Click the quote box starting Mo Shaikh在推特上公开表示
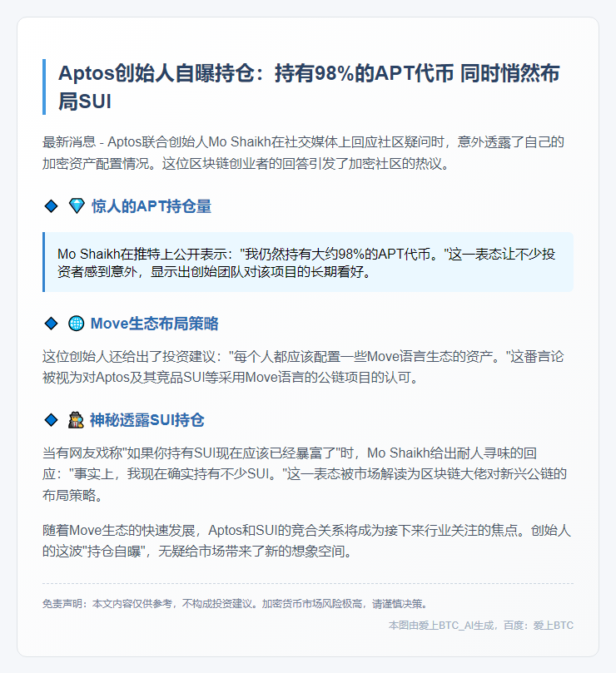The height and width of the screenshot is (673, 616). click(308, 262)
